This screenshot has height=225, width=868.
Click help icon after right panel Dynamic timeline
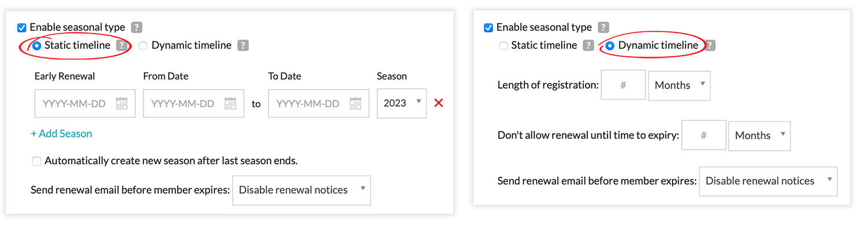pyautogui.click(x=711, y=45)
